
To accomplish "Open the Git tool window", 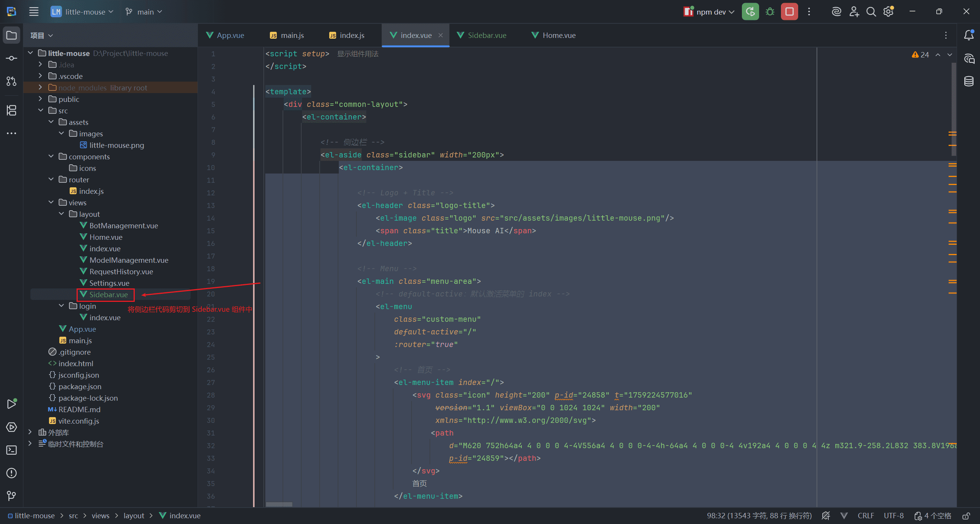I will tap(11, 496).
